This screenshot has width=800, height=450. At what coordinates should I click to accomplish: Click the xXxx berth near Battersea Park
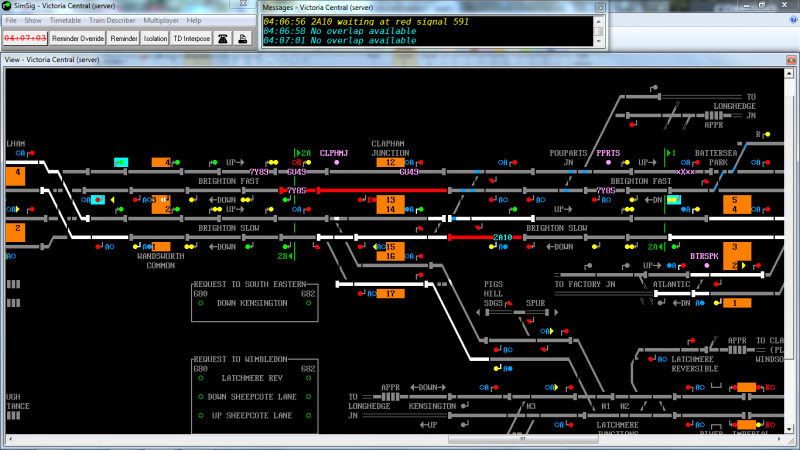(685, 172)
